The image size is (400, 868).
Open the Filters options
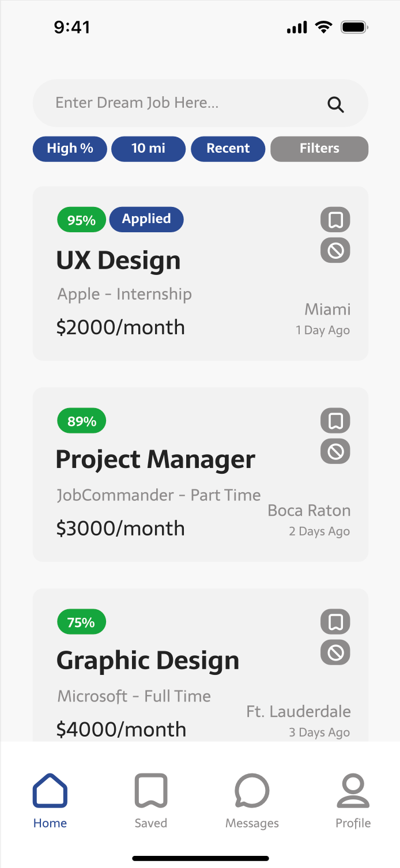point(319,149)
